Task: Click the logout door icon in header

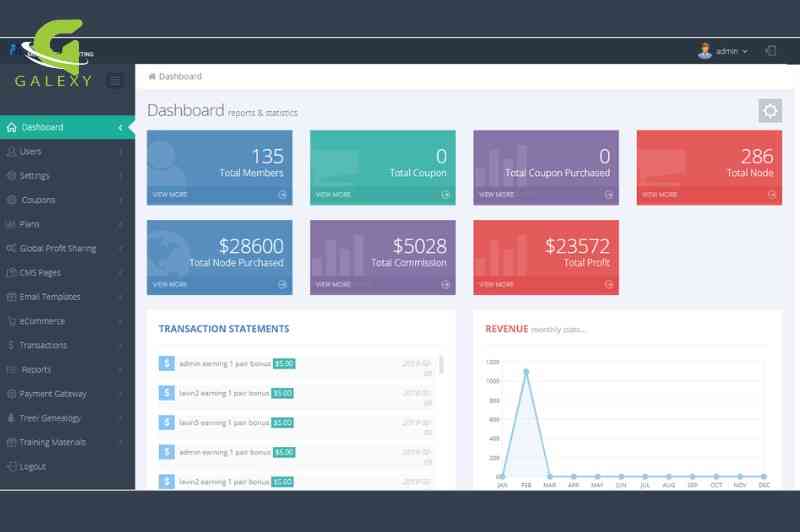Action: pos(771,50)
